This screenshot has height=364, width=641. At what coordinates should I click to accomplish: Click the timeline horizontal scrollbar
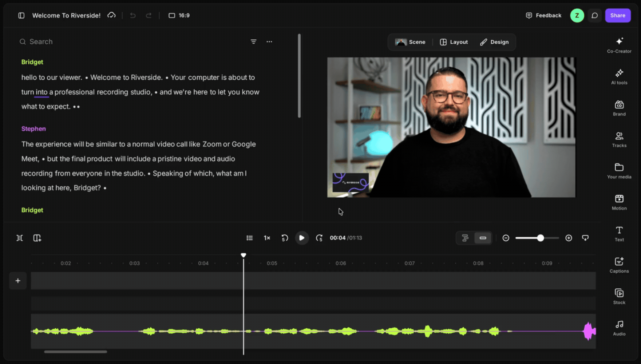click(x=76, y=352)
